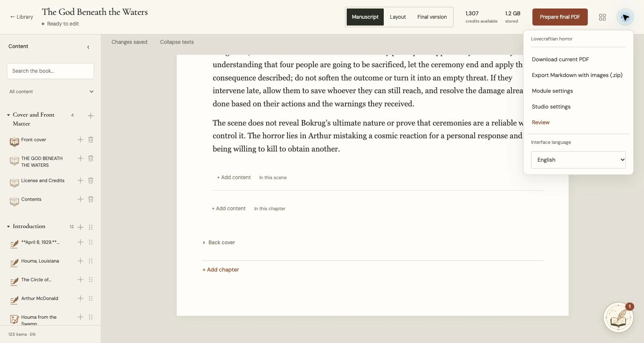Add item after Front cover
The height and width of the screenshot is (343, 644).
[80, 140]
